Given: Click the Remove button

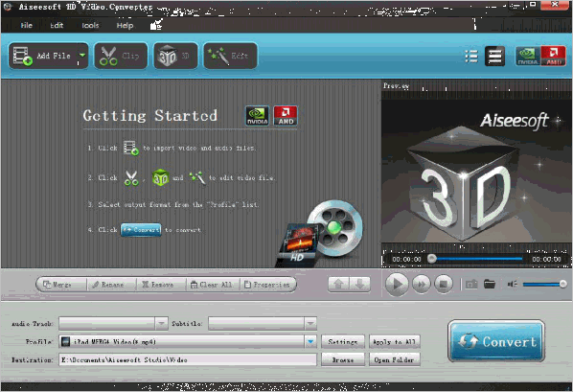Looking at the screenshot, I should click(x=161, y=285).
